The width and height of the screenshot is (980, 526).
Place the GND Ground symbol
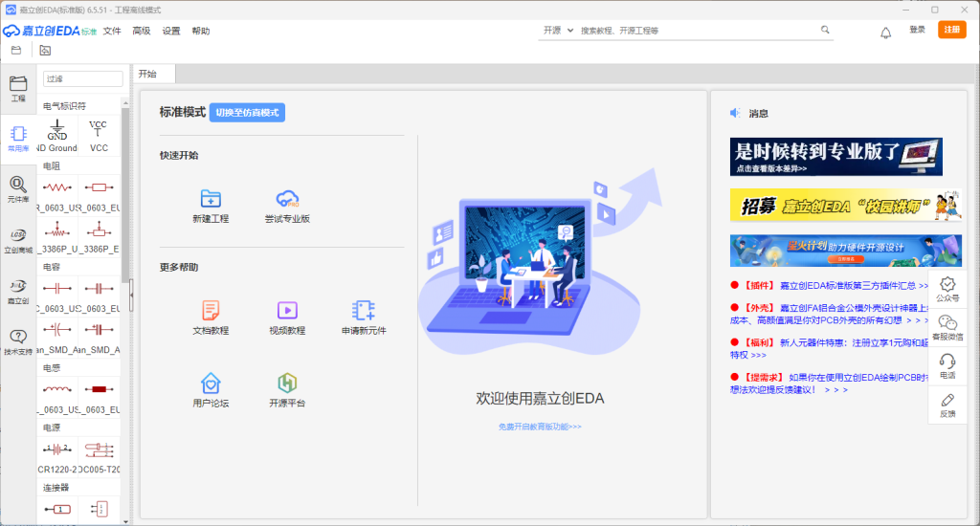point(56,136)
